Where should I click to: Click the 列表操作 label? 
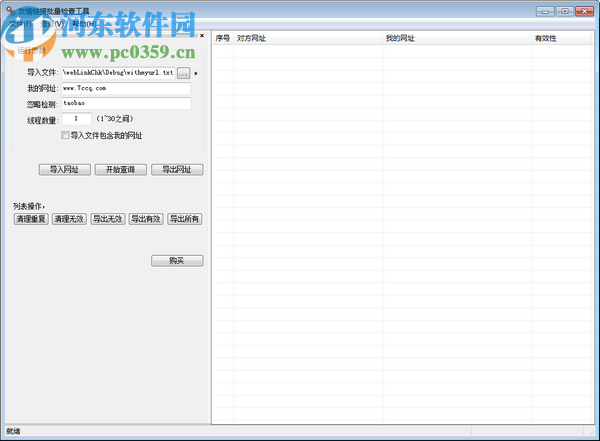[29, 206]
